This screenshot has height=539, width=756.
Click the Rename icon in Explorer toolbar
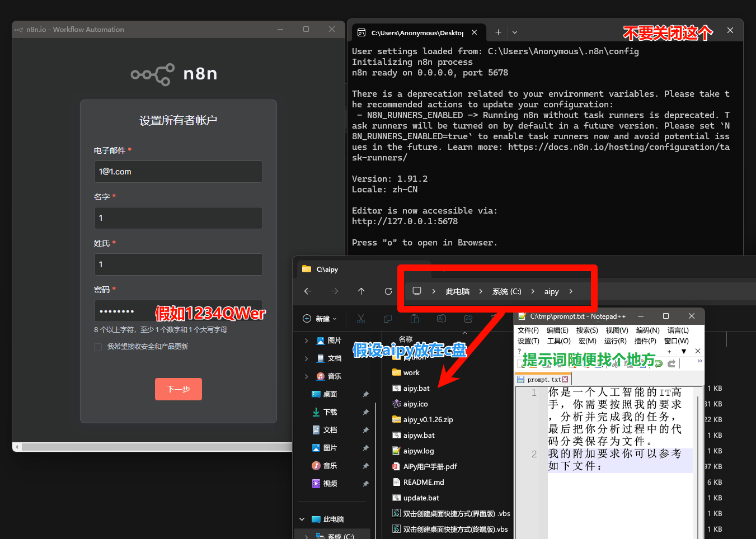(x=442, y=319)
